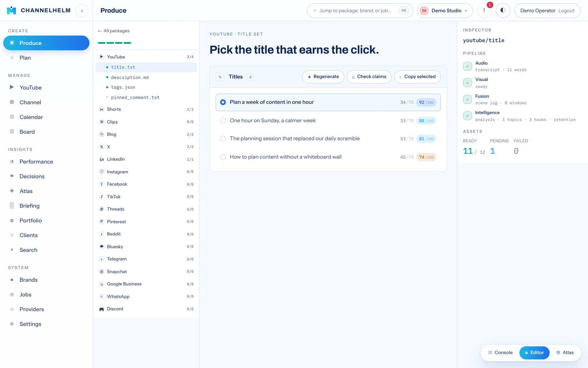The width and height of the screenshot is (588, 368).
Task: Click the Snapchat icon in the package list
Action: click(x=102, y=272)
